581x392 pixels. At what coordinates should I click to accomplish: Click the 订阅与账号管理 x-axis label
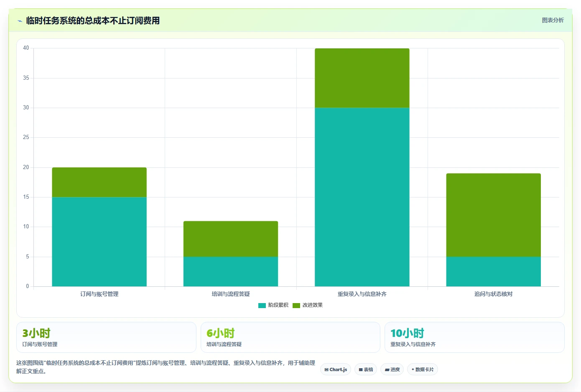pos(99,294)
